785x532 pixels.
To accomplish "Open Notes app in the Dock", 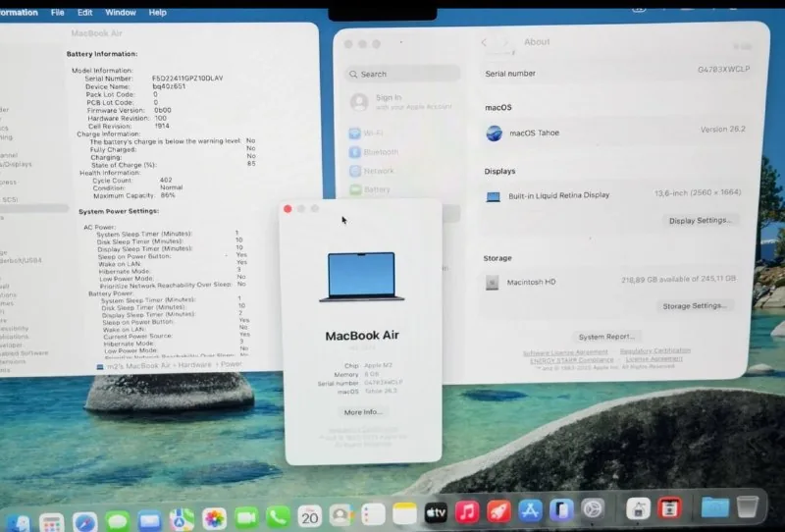I will pos(404,513).
